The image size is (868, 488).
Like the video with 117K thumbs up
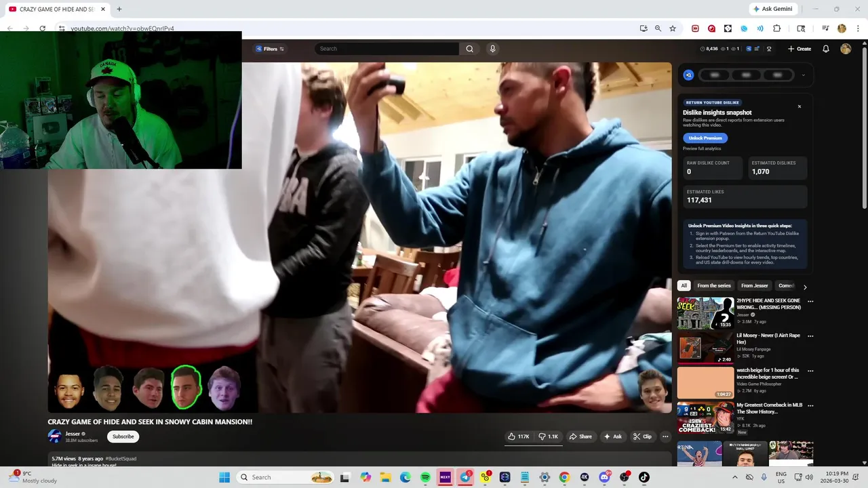[x=519, y=436]
